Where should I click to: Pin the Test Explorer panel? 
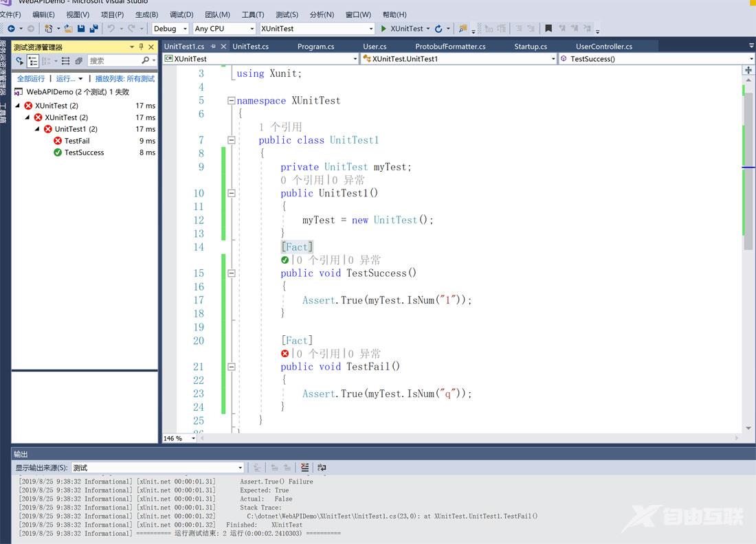[x=142, y=47]
